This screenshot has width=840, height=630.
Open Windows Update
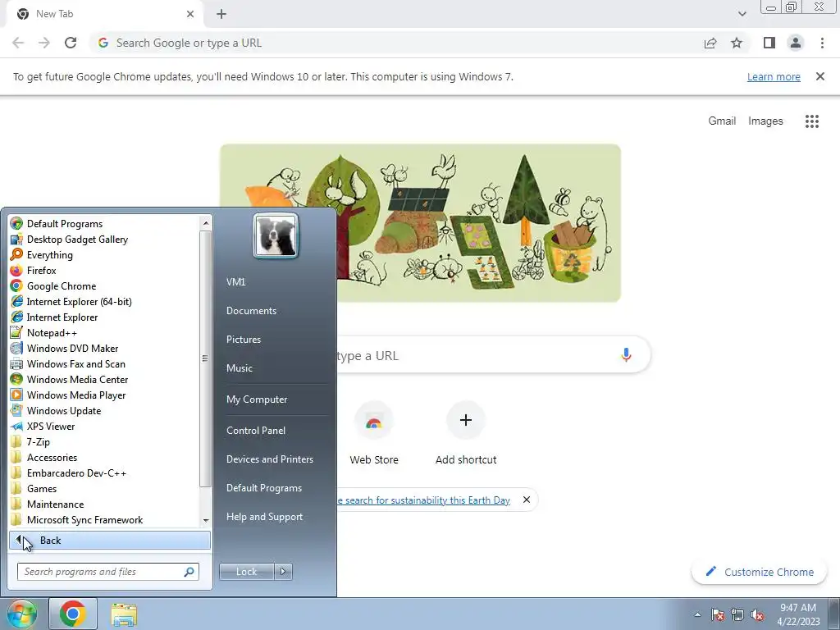point(64,411)
